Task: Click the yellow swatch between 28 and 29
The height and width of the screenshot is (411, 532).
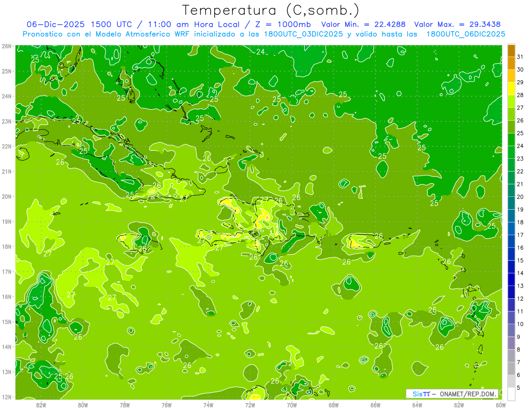Action: [x=511, y=89]
